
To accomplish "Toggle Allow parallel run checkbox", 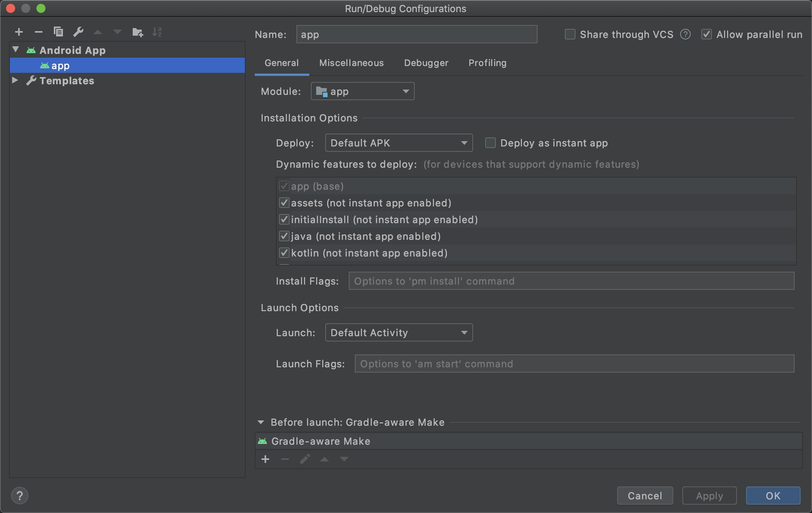I will pos(706,35).
